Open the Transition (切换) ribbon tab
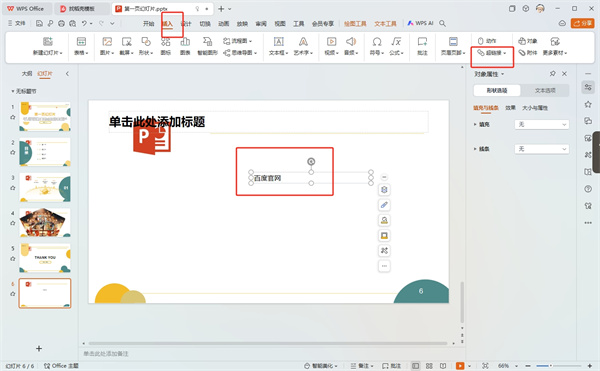This screenshot has width=600, height=371. (x=205, y=24)
